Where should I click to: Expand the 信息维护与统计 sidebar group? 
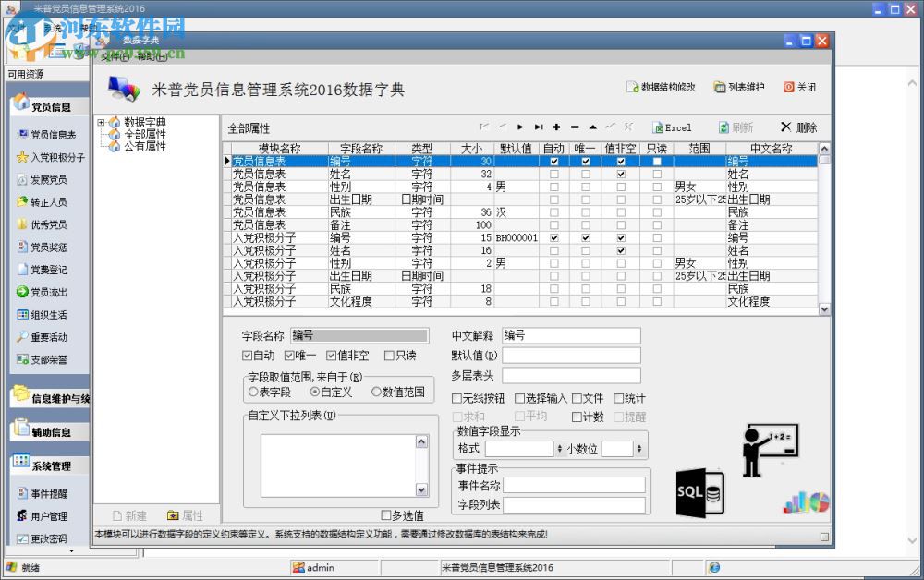point(50,397)
